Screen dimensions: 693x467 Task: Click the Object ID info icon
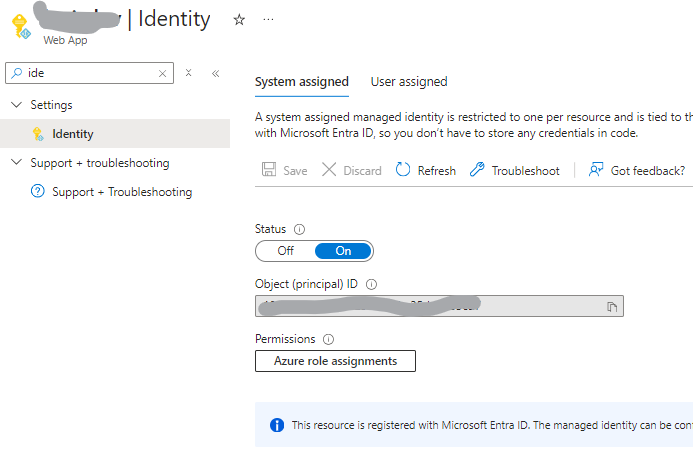(x=372, y=284)
